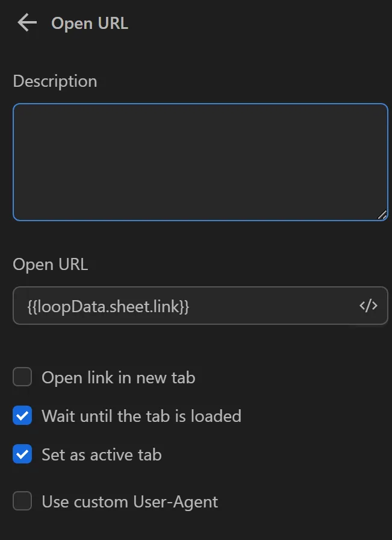The height and width of the screenshot is (540, 392).
Task: Uncheck the Set as active tab option
Action: [x=22, y=454]
